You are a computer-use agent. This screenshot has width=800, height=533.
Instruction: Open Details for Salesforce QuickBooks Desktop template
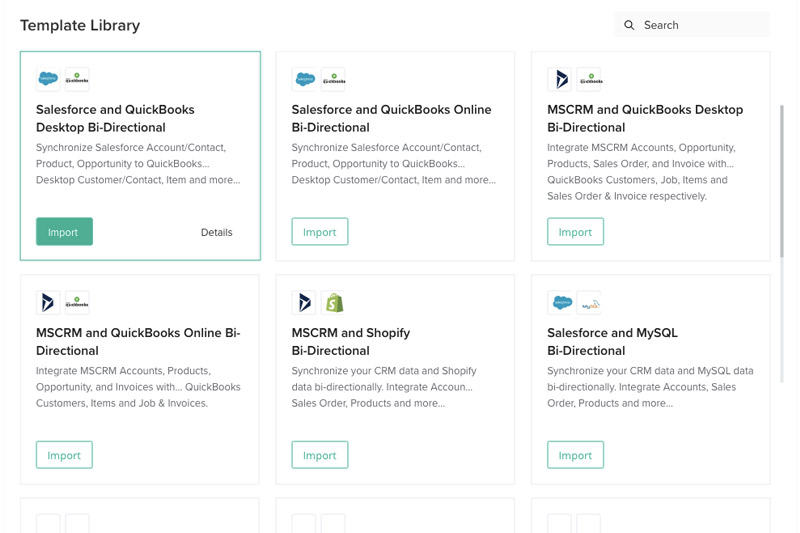click(216, 232)
